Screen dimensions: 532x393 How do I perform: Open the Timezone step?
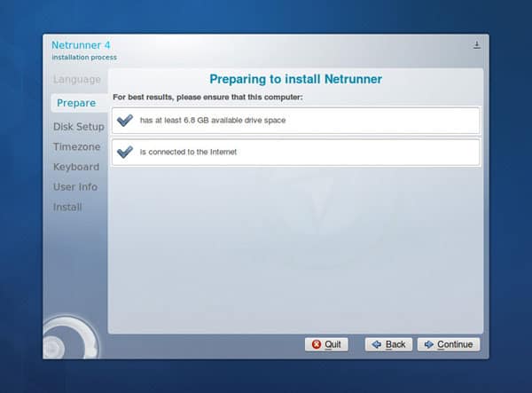coord(76,147)
